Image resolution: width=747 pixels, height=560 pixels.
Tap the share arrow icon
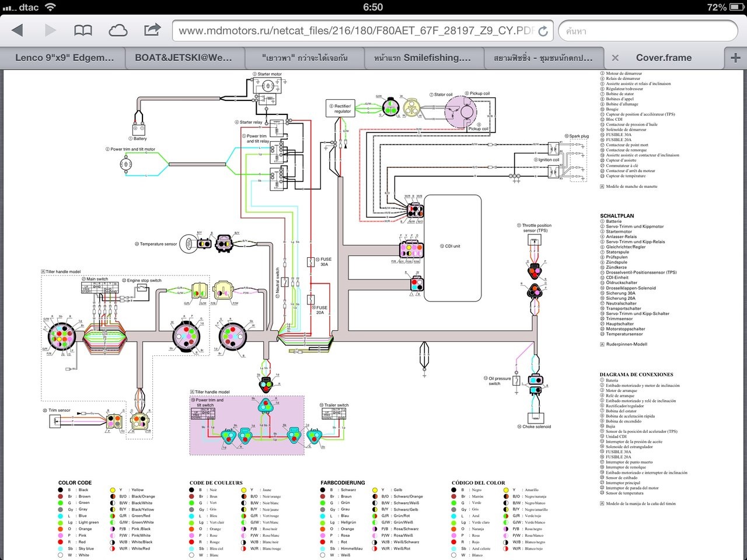click(x=152, y=29)
